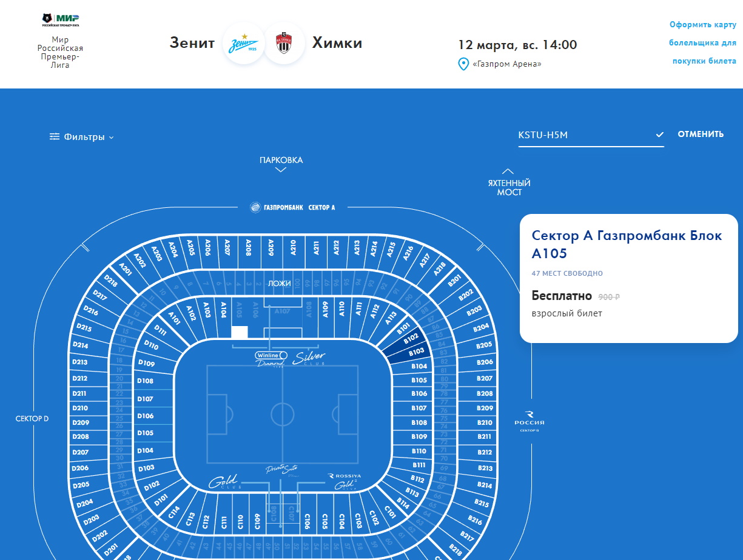The image size is (743, 560).
Task: Click the Яхтенный мост up chevron
Action: pyautogui.click(x=508, y=172)
